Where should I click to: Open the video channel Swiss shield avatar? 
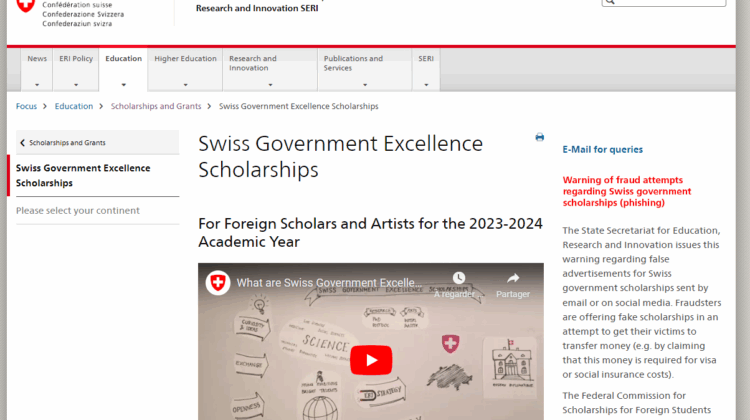tap(218, 283)
